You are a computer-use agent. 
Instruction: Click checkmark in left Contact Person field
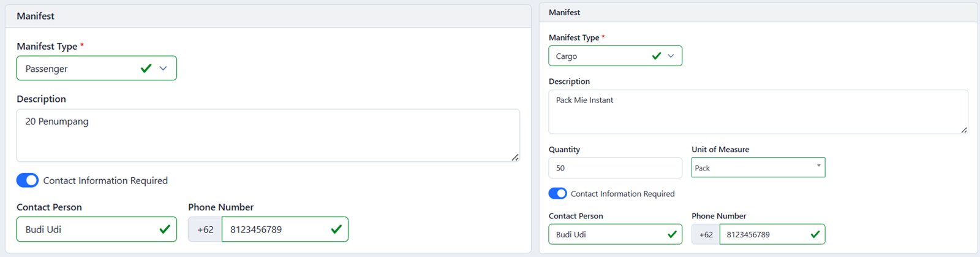165,229
